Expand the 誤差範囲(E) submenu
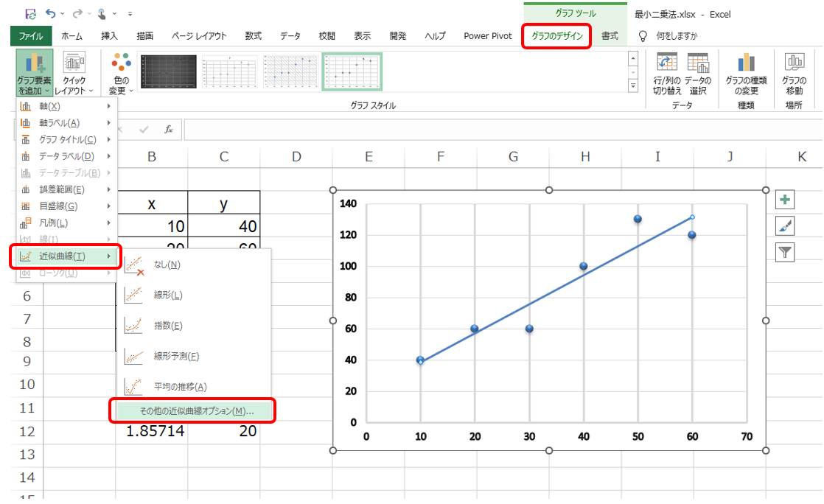824x504 pixels. point(66,189)
